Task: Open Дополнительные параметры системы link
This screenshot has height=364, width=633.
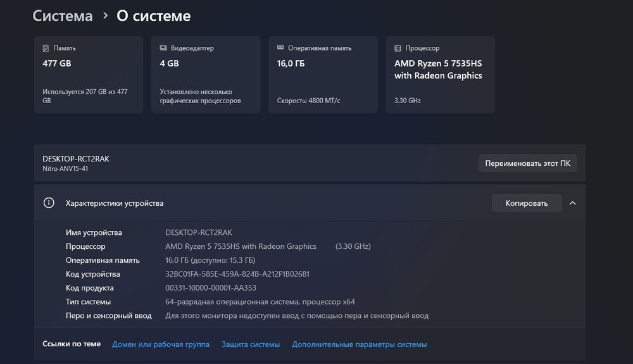Action: click(360, 344)
